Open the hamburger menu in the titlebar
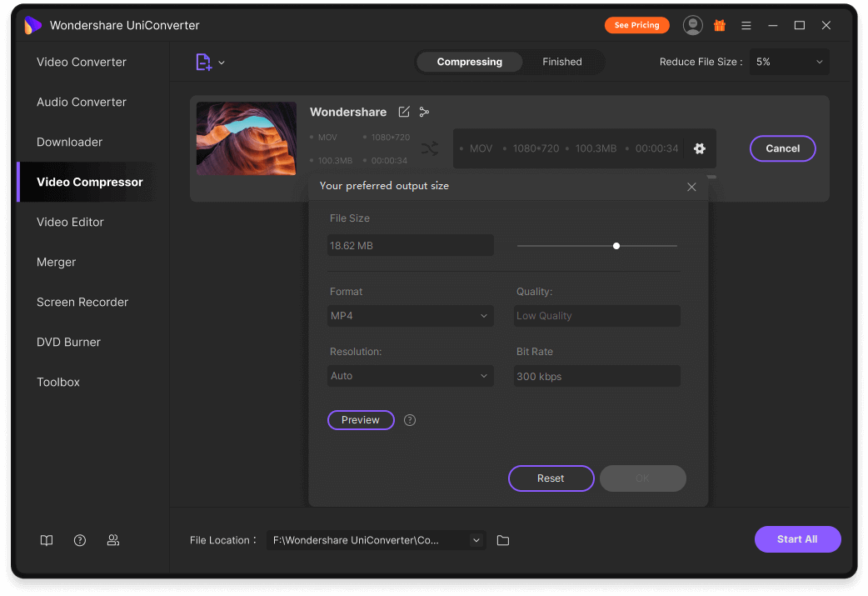 (x=746, y=25)
